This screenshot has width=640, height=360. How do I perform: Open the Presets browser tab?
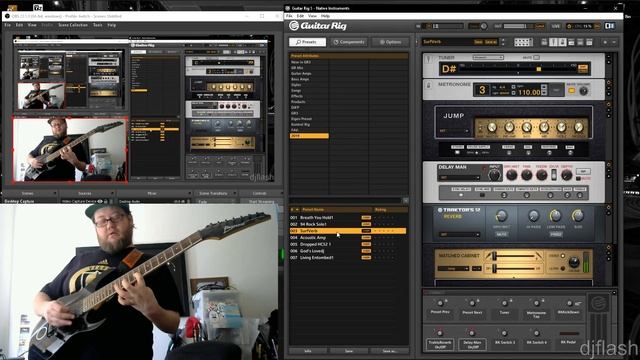point(307,42)
